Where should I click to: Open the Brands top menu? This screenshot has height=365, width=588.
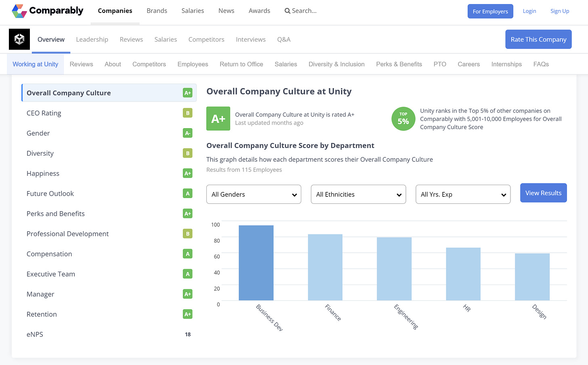click(x=157, y=11)
